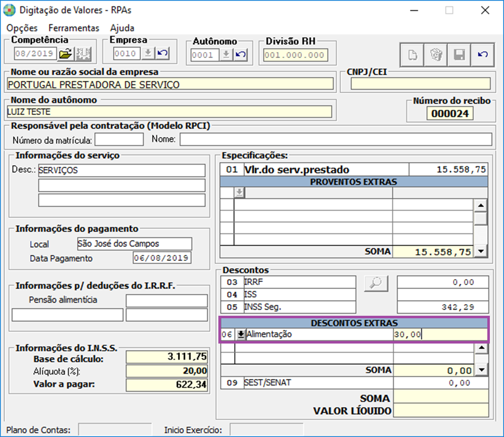Close the Digitação de Valores window
504x437 pixels.
[x=485, y=10]
